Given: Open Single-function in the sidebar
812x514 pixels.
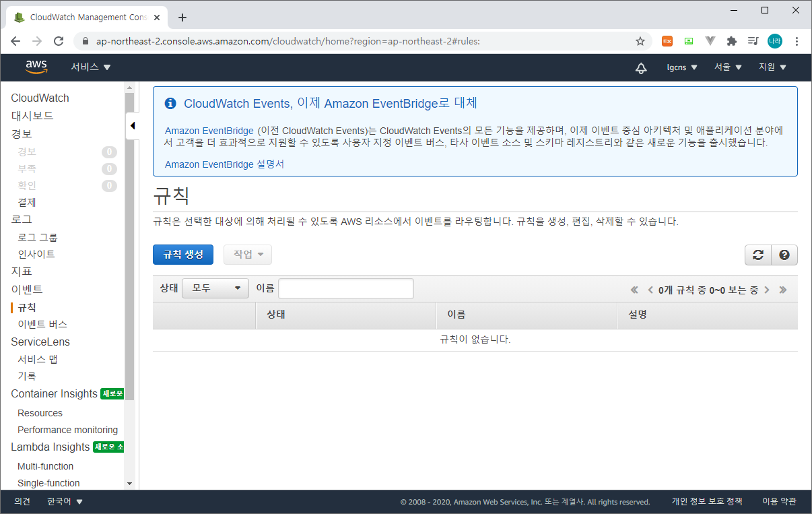Looking at the screenshot, I should pos(48,483).
